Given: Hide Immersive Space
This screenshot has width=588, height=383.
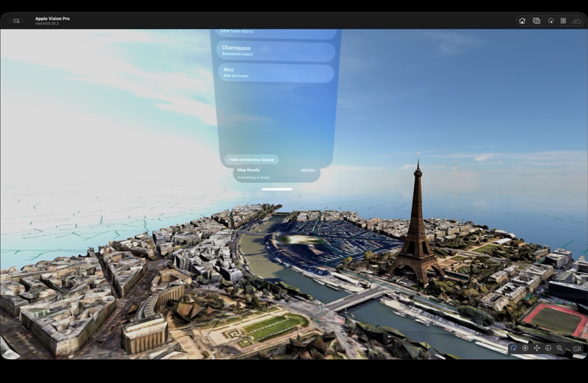Looking at the screenshot, I should (x=251, y=160).
